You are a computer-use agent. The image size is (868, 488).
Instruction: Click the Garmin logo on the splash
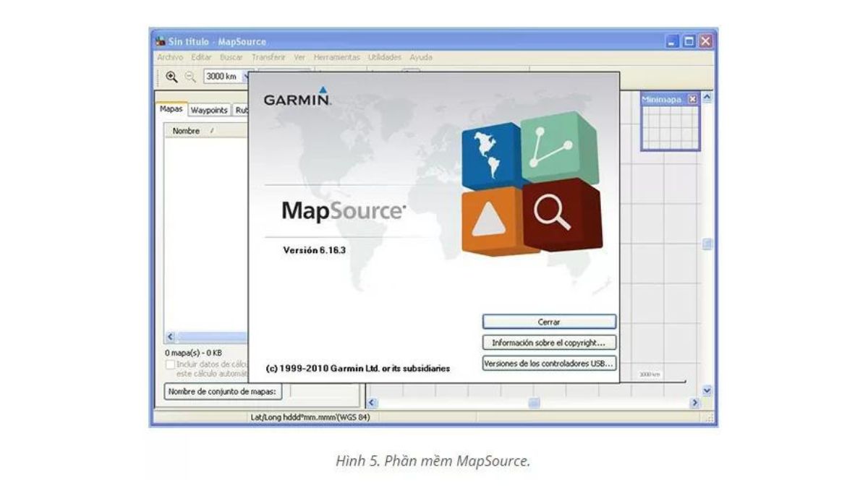[x=297, y=98]
